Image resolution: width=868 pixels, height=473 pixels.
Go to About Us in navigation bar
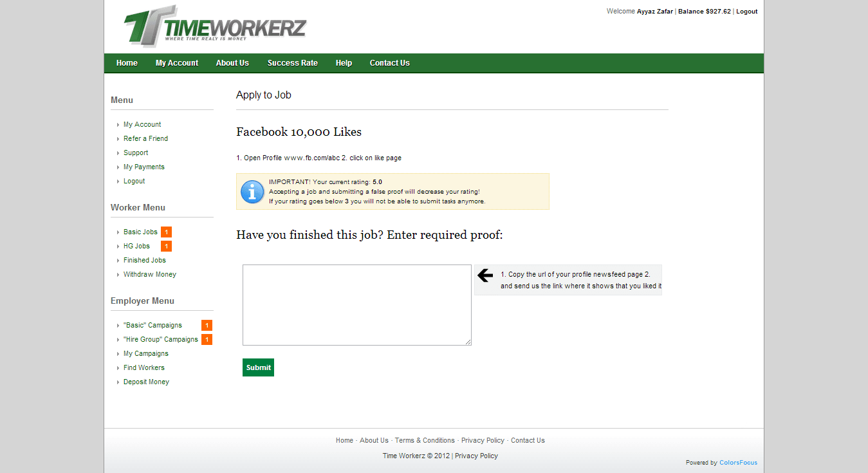point(232,63)
